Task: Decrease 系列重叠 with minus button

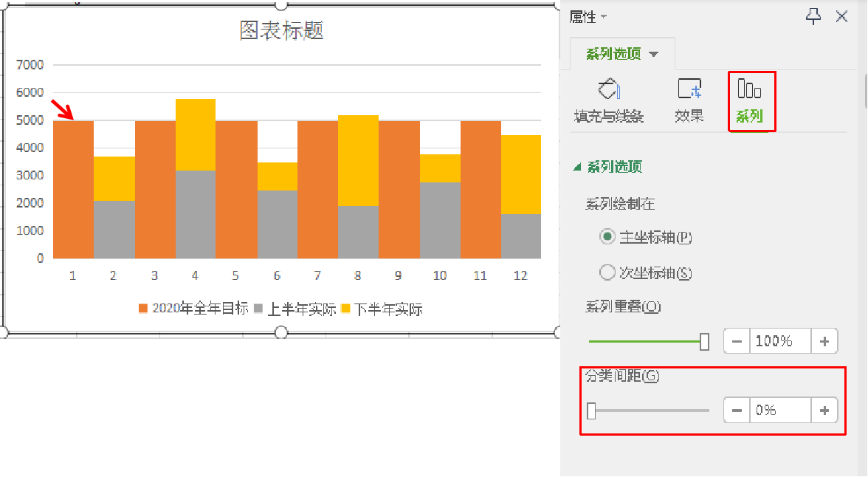Action: coord(737,341)
